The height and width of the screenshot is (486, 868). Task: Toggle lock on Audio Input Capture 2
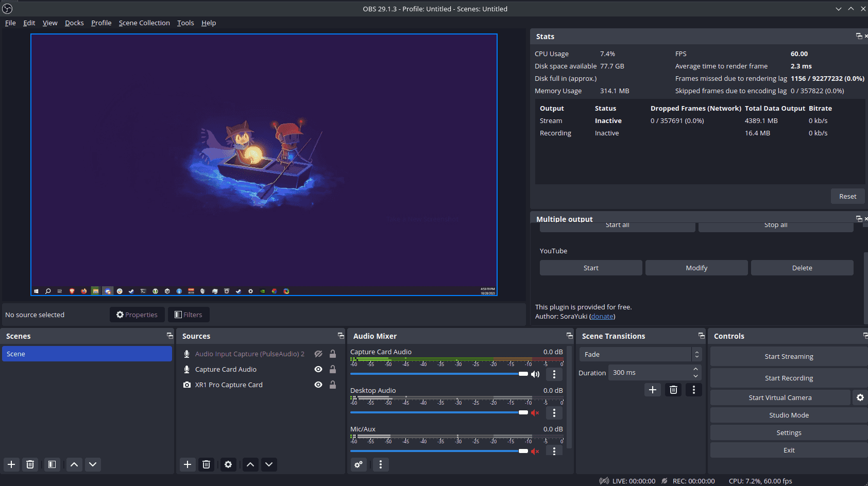point(333,354)
